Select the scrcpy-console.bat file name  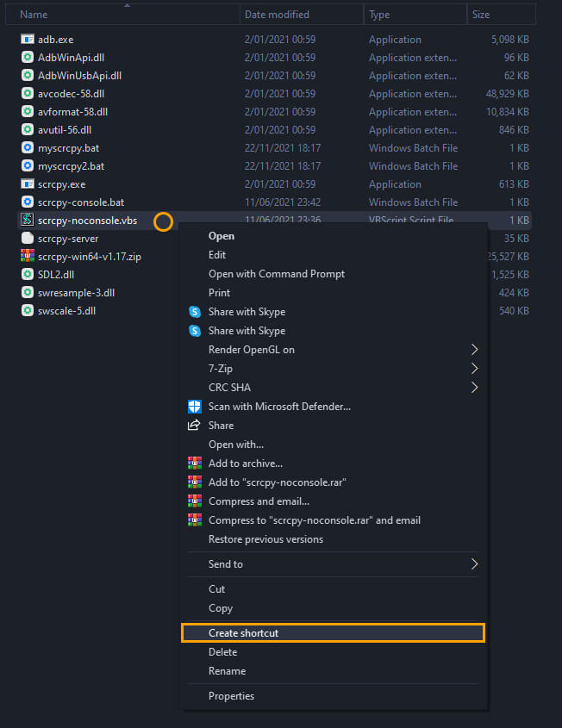pos(81,202)
